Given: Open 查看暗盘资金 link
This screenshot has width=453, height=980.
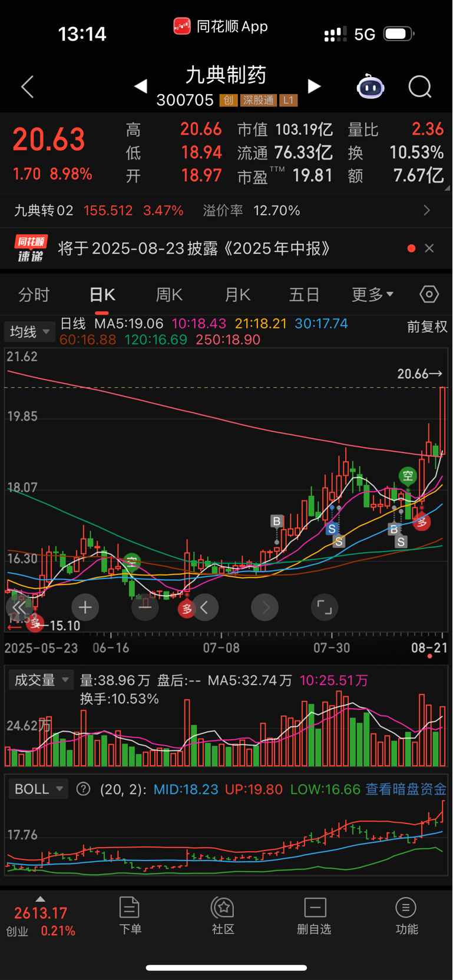Looking at the screenshot, I should [x=406, y=789].
